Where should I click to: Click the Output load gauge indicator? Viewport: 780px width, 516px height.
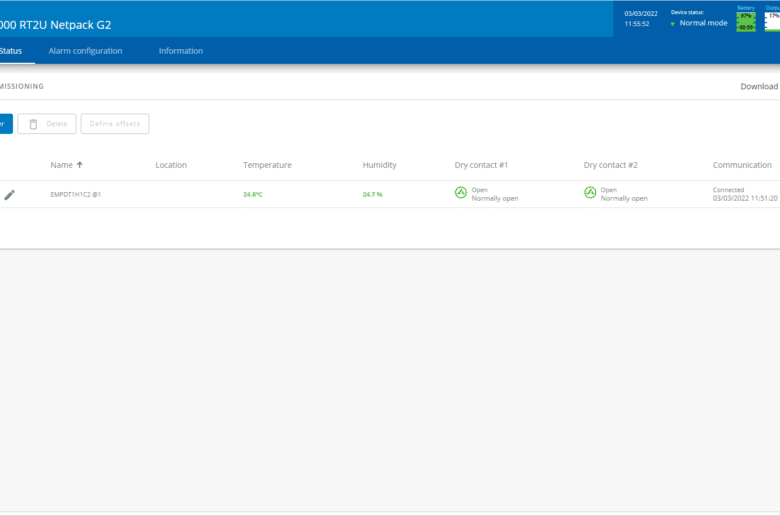coord(773,22)
